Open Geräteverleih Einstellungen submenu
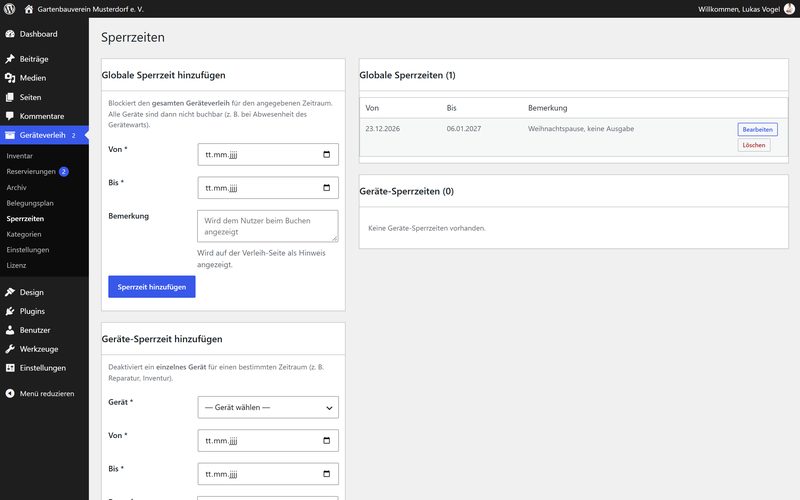This screenshot has height=500, width=800. click(x=28, y=249)
